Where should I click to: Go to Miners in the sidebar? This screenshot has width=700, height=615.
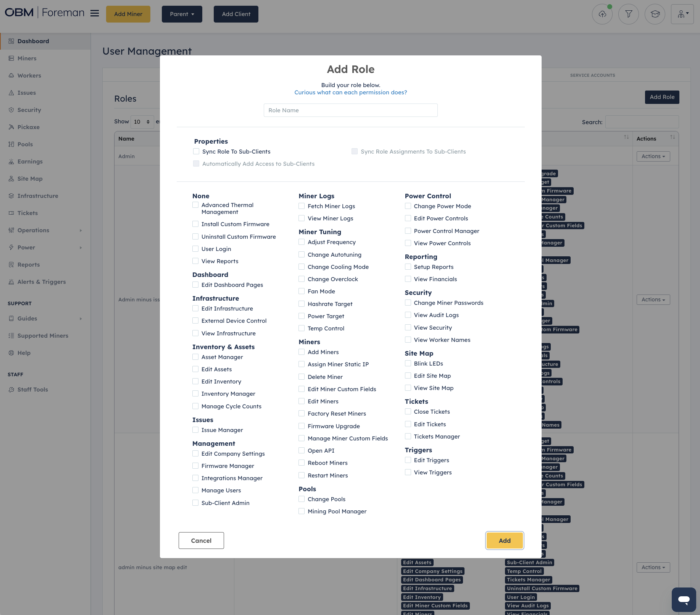27,58
